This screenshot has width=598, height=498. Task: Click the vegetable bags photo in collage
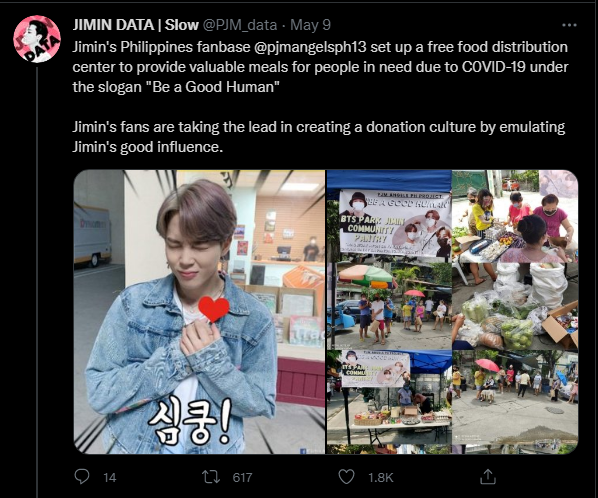515,306
